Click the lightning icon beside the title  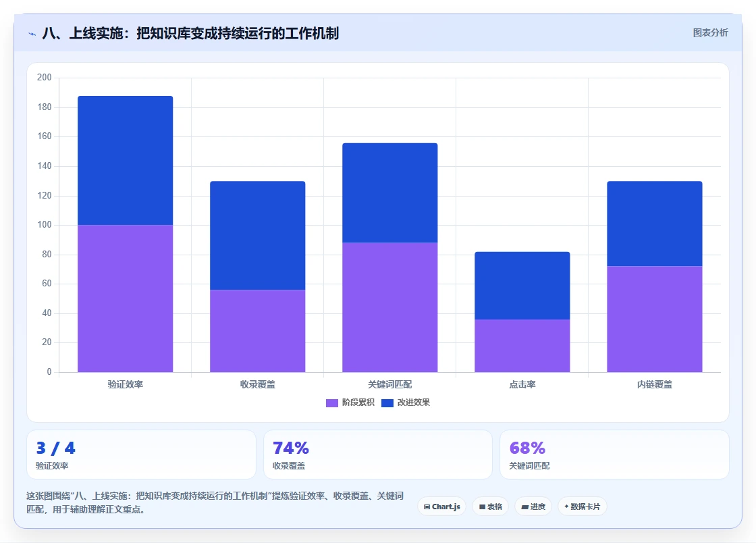point(32,34)
